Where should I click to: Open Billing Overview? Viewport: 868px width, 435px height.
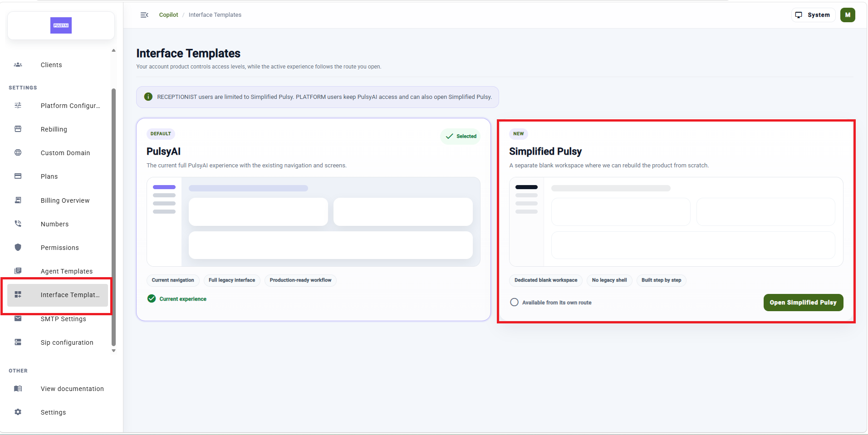[58, 200]
